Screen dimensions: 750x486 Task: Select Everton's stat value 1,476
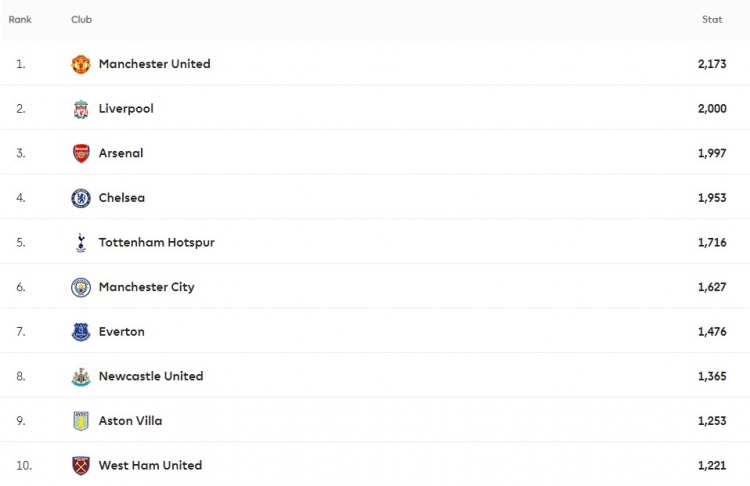coord(712,331)
